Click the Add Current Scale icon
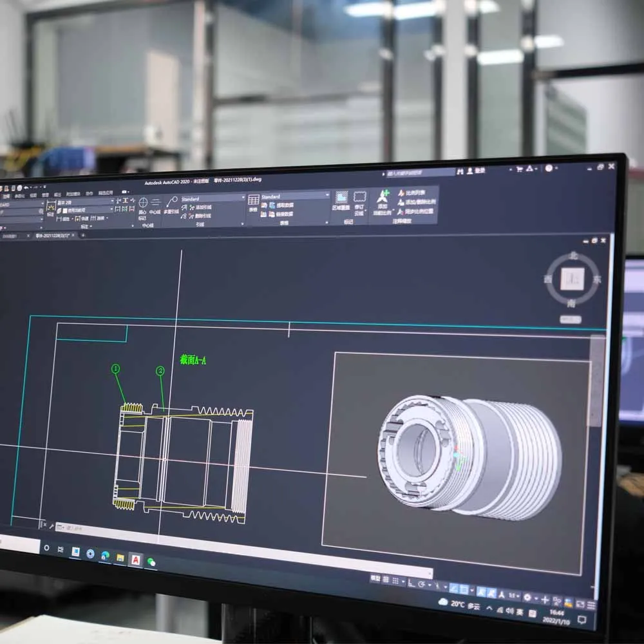The width and height of the screenshot is (644, 644). coord(383,202)
